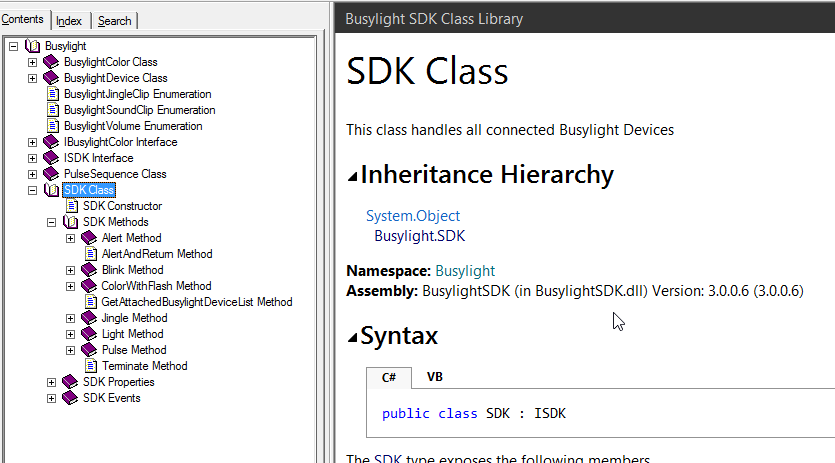Click the open-book icon beside SDK Methods
This screenshot has width=835, height=463.
coord(70,222)
